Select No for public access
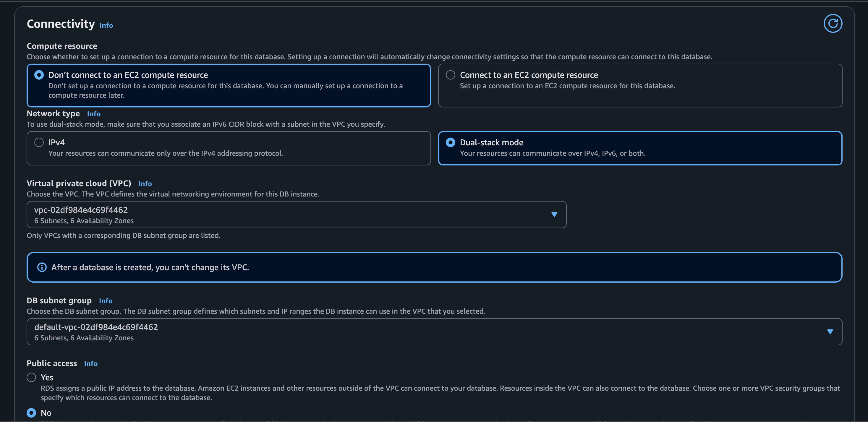Viewport: 868px width, 422px height. pyautogui.click(x=31, y=413)
